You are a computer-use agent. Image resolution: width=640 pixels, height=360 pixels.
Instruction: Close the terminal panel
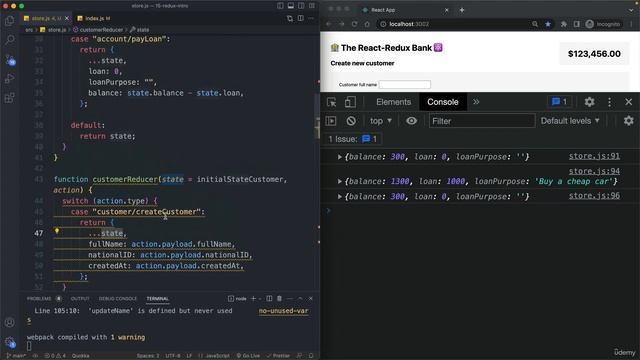click(x=311, y=299)
